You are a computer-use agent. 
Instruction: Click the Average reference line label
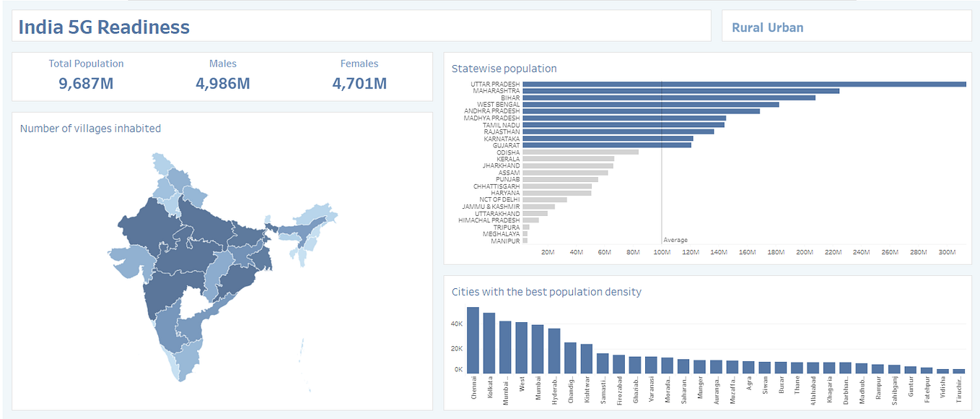pyautogui.click(x=675, y=239)
